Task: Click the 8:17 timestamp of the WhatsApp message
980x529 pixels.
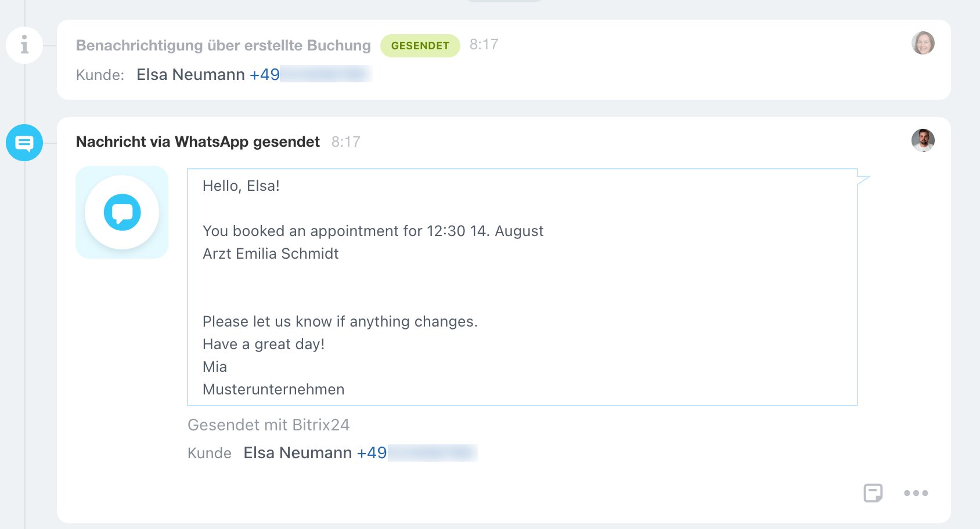Action: tap(345, 142)
